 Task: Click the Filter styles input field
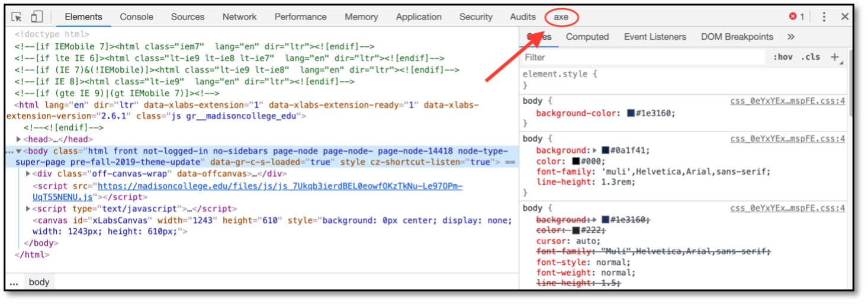pos(644,57)
